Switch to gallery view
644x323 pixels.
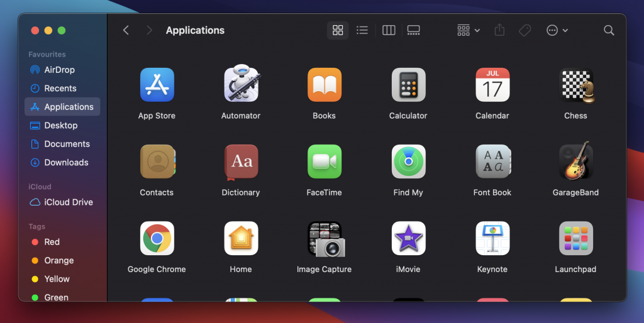tap(414, 30)
